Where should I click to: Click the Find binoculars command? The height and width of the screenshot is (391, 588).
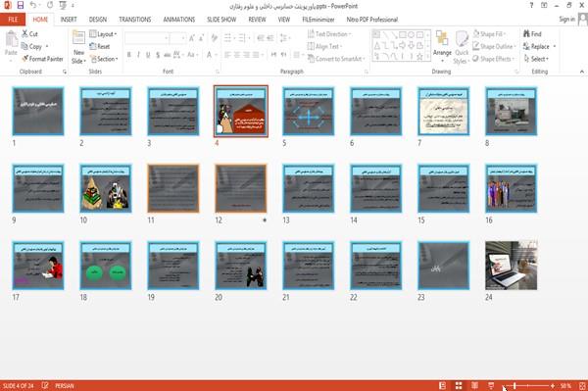(x=532, y=33)
